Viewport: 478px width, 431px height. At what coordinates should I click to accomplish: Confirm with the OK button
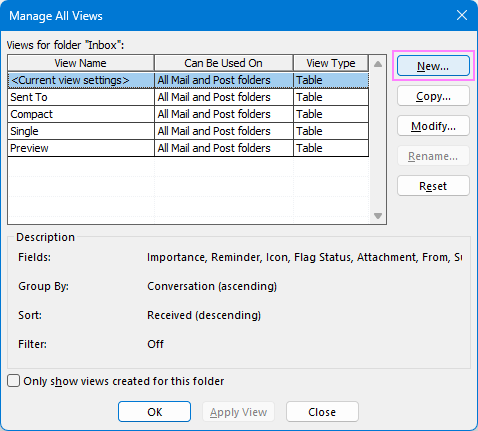[154, 412]
